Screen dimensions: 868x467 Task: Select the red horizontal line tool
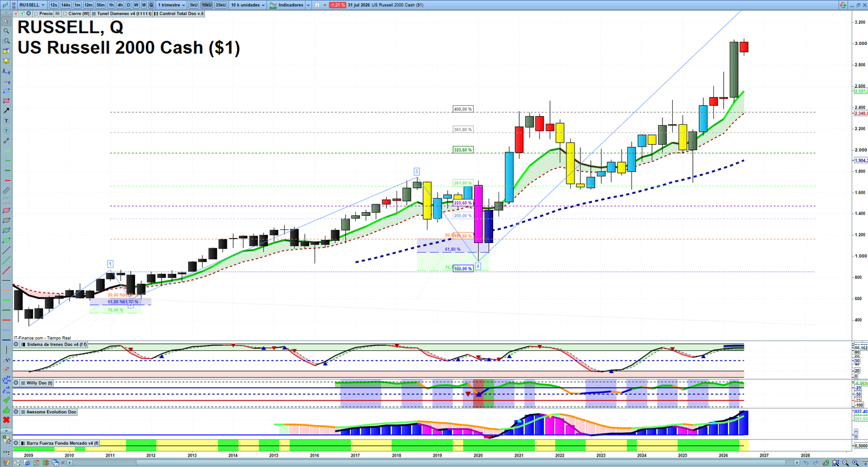[x=7, y=320]
